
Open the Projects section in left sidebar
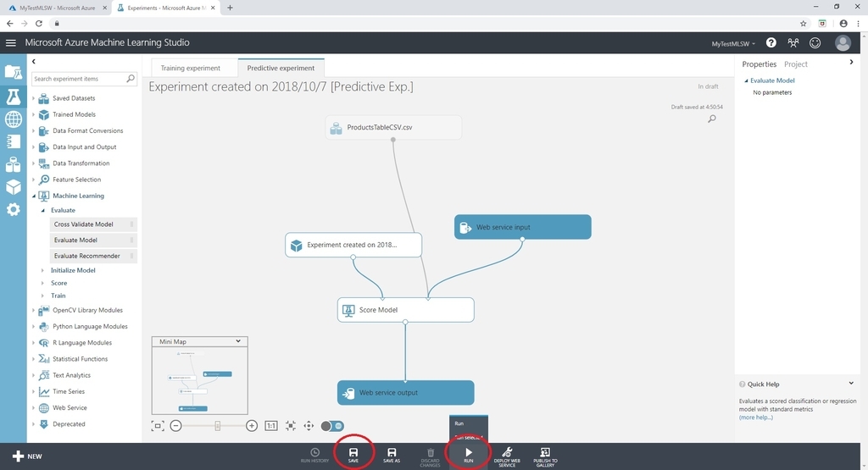[x=14, y=72]
